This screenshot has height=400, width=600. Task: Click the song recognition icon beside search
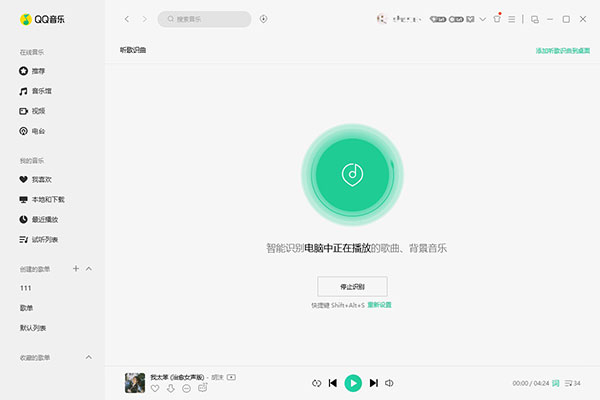click(263, 19)
